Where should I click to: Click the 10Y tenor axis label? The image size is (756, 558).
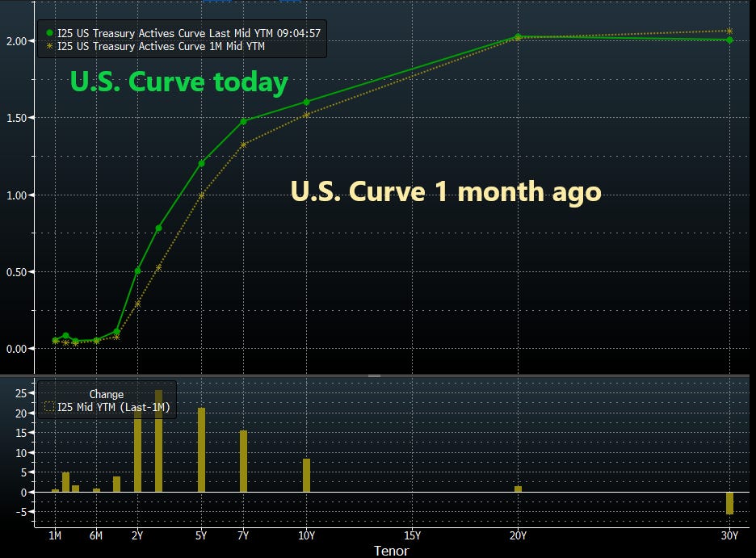click(x=307, y=535)
